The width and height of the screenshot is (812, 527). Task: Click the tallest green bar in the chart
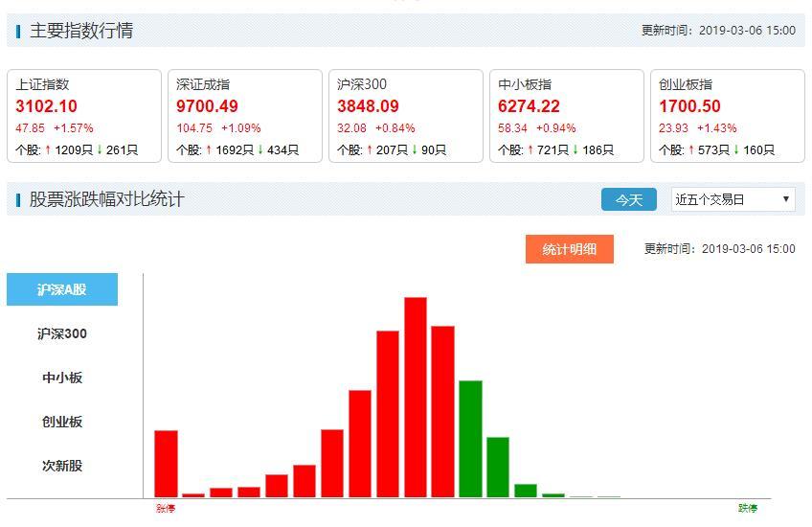(x=470, y=439)
